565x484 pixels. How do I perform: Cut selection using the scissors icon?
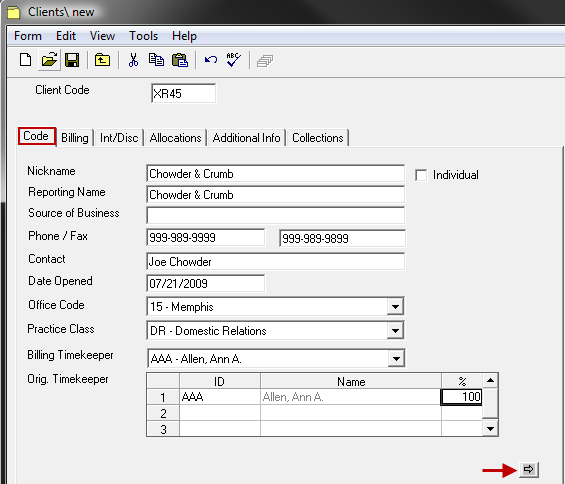coord(133,60)
